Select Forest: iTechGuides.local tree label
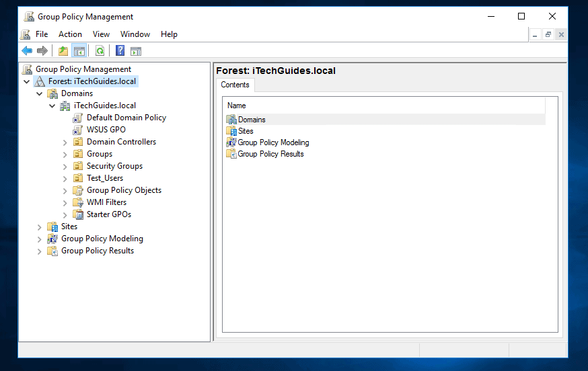The image size is (588, 371). [92, 81]
